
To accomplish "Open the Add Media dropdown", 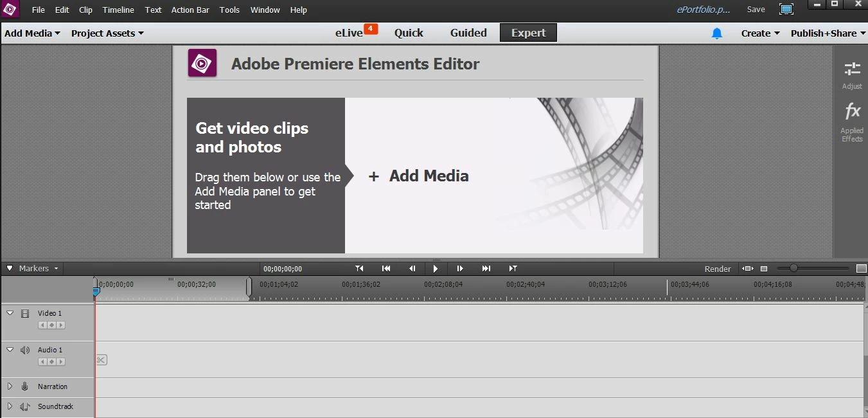I will pyautogui.click(x=32, y=33).
